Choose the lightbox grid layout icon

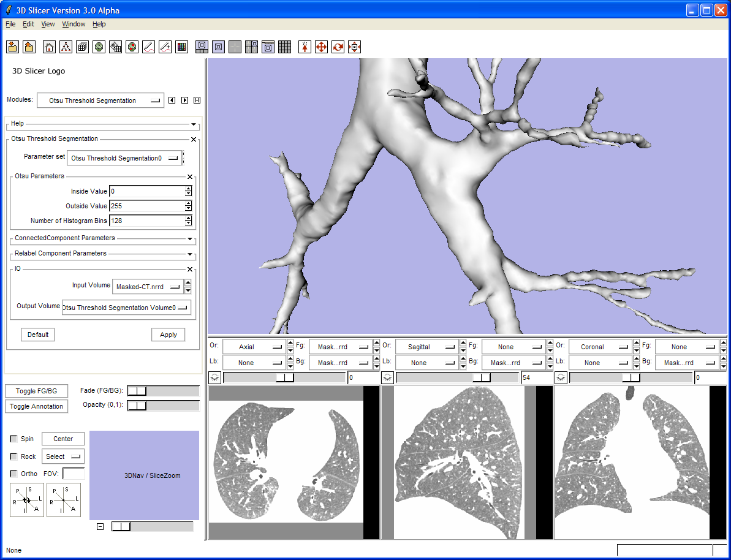(x=284, y=47)
